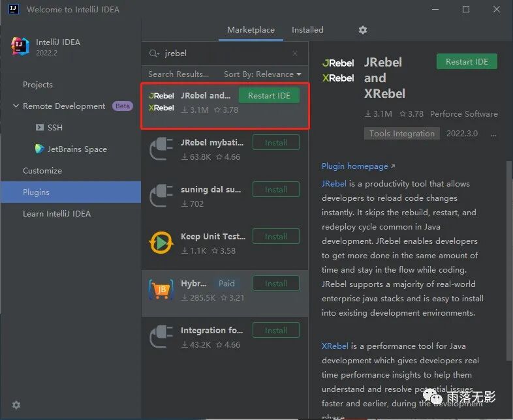Click the Tools Integration tag
Image resolution: width=513 pixels, height=420 pixels.
point(402,133)
